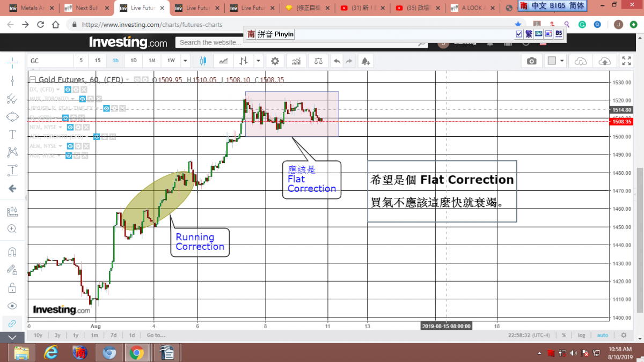The height and width of the screenshot is (362, 644).
Task: Open the compare symbols scales icon
Action: [x=319, y=61]
